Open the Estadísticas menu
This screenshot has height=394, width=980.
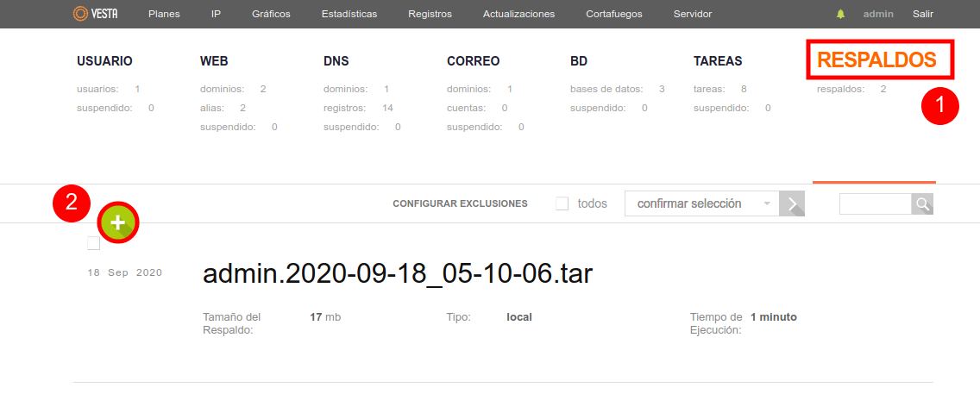pyautogui.click(x=349, y=14)
